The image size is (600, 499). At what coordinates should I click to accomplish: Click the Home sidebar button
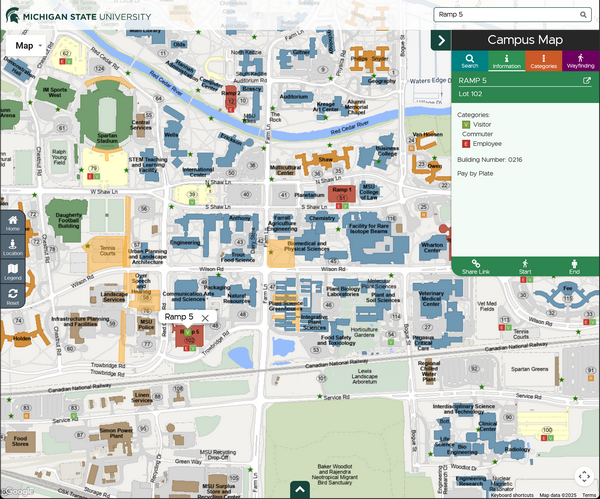click(13, 223)
